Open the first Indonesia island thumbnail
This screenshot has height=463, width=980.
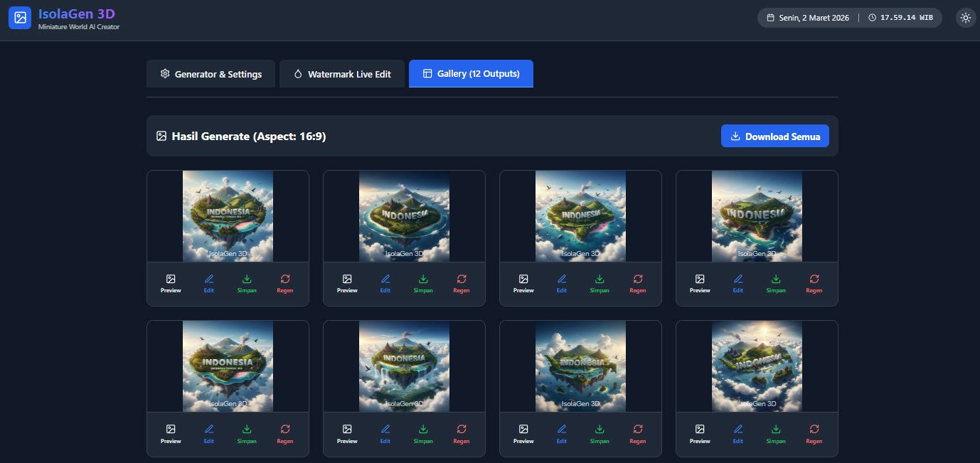tap(228, 216)
